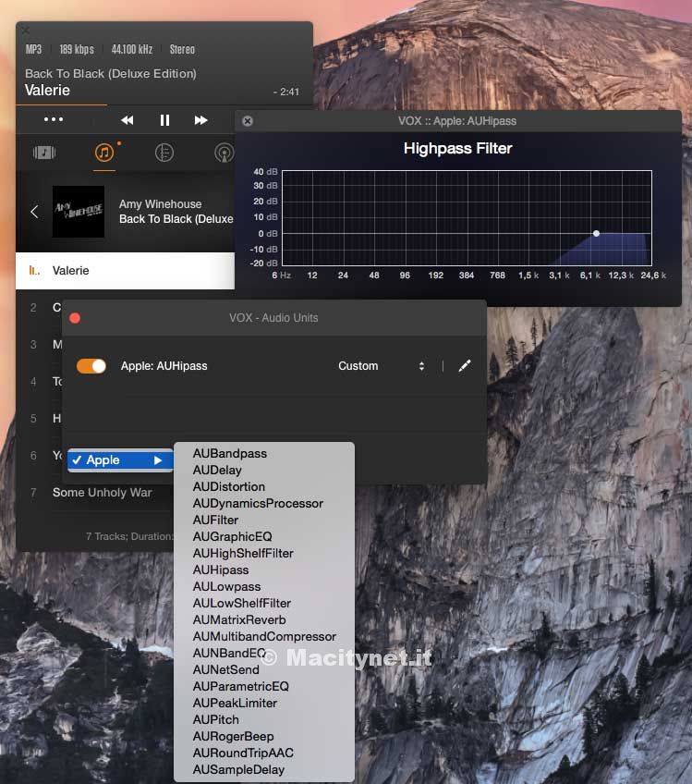Choose AUDynamicsProcessor from the list
Image resolution: width=692 pixels, height=784 pixels.
point(264,504)
